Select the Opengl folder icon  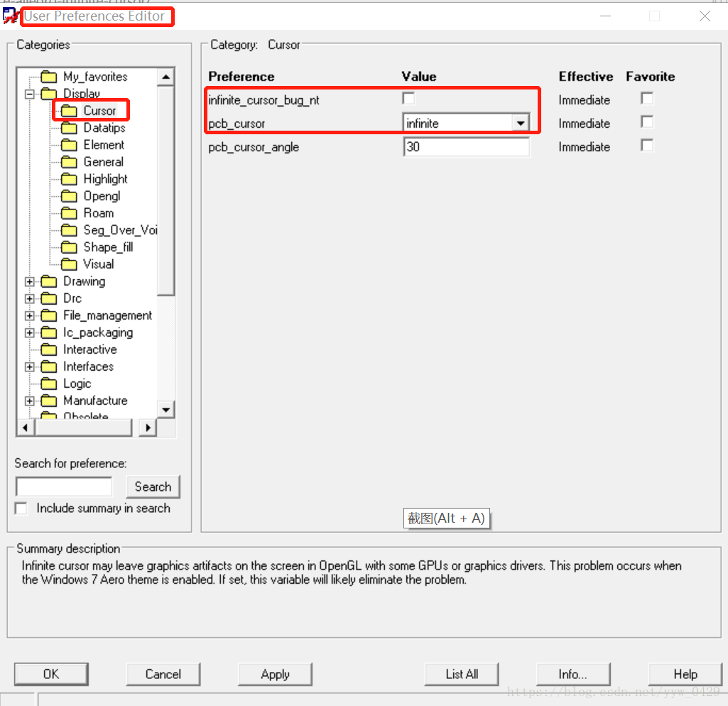(x=69, y=196)
